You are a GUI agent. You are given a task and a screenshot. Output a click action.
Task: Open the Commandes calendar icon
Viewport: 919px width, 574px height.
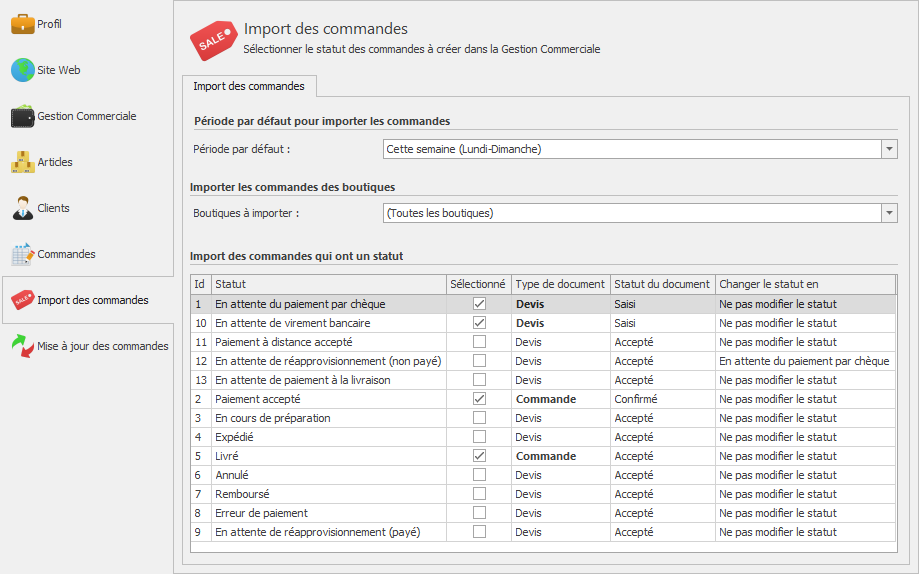22,254
